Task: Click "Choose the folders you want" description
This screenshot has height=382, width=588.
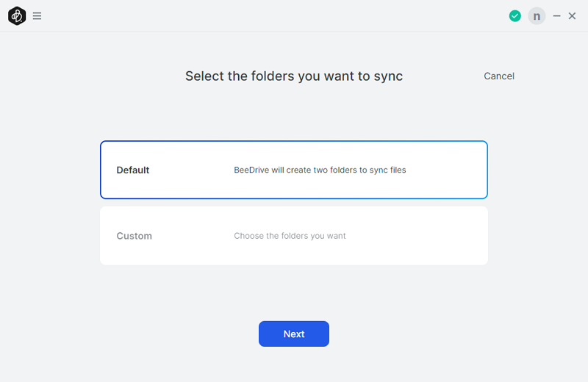Action: tap(290, 236)
